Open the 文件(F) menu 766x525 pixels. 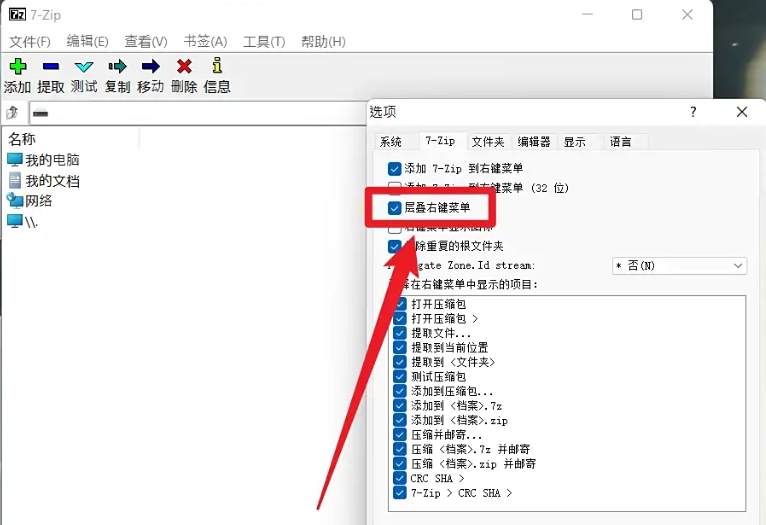[30, 42]
